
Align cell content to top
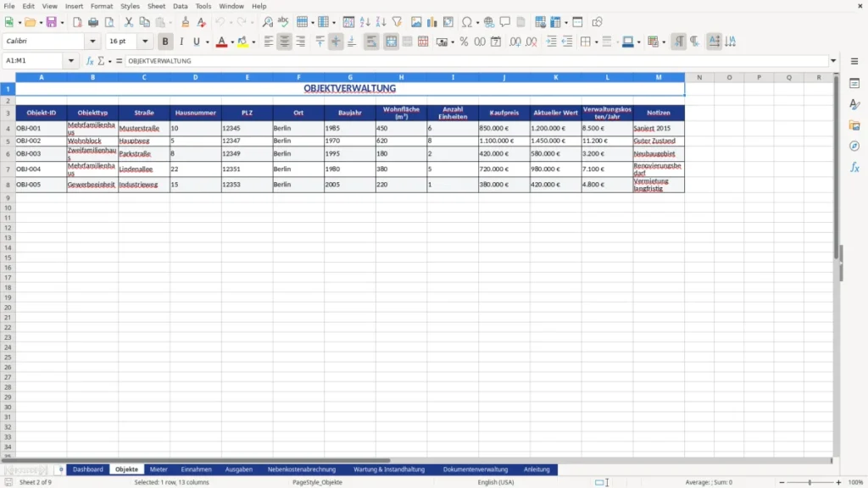click(320, 42)
